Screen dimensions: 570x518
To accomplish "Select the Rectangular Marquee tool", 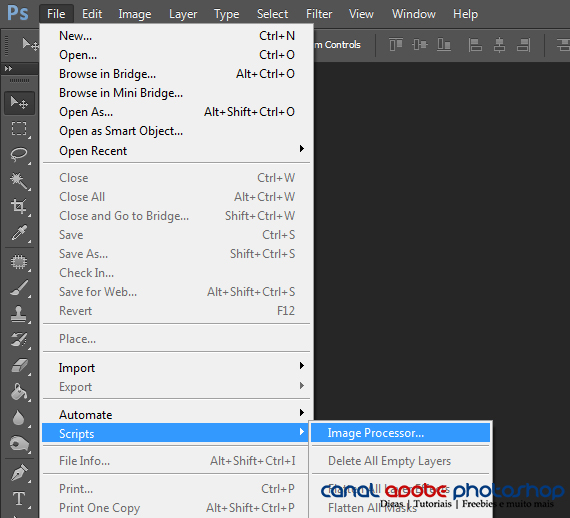I will [19, 129].
